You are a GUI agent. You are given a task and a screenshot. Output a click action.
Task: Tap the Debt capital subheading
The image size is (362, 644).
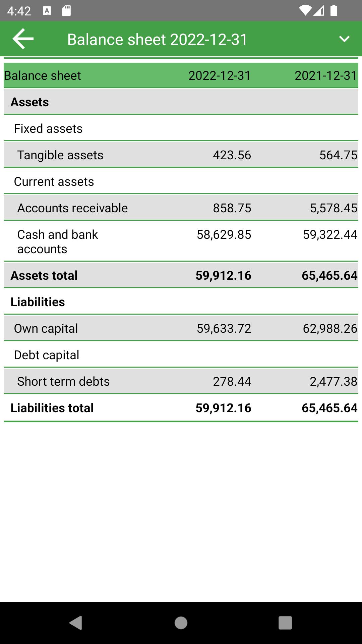(x=47, y=355)
